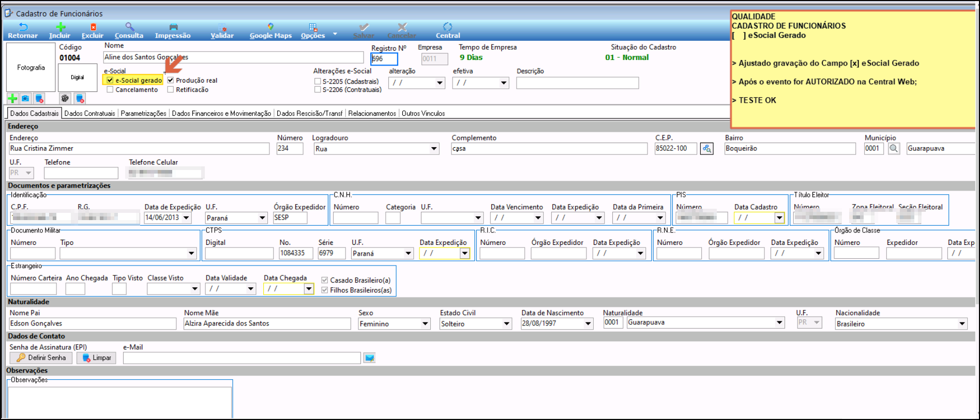
Task: Click the camera icon under Fotografia
Action: (x=25, y=98)
